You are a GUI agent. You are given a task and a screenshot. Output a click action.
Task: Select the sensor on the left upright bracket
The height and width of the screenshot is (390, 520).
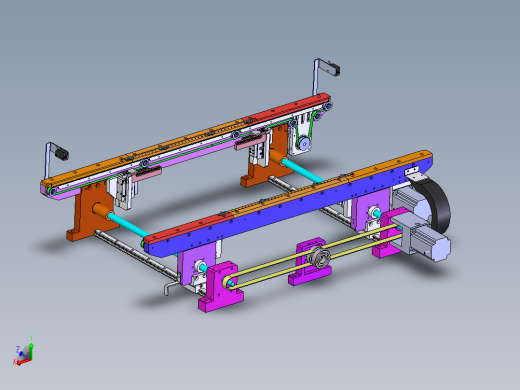tap(62, 154)
